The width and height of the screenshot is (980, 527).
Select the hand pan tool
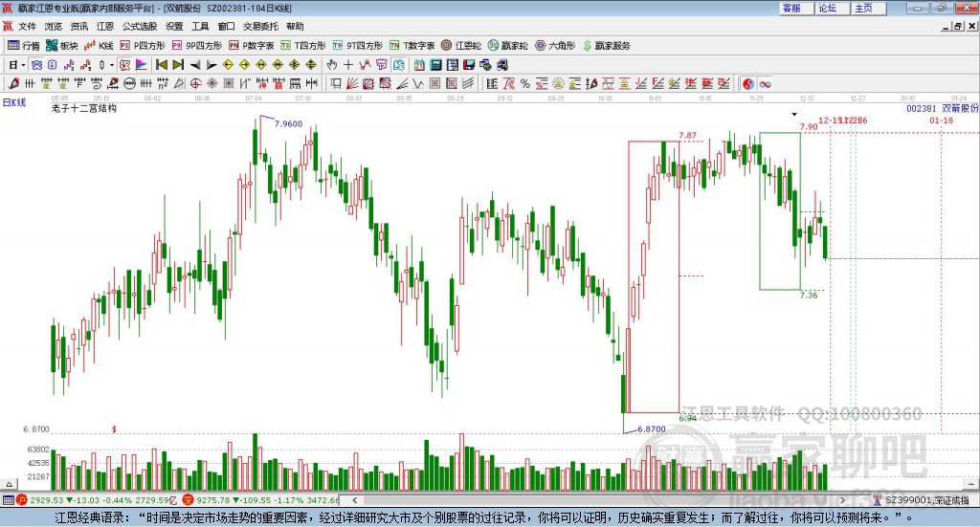tap(332, 65)
